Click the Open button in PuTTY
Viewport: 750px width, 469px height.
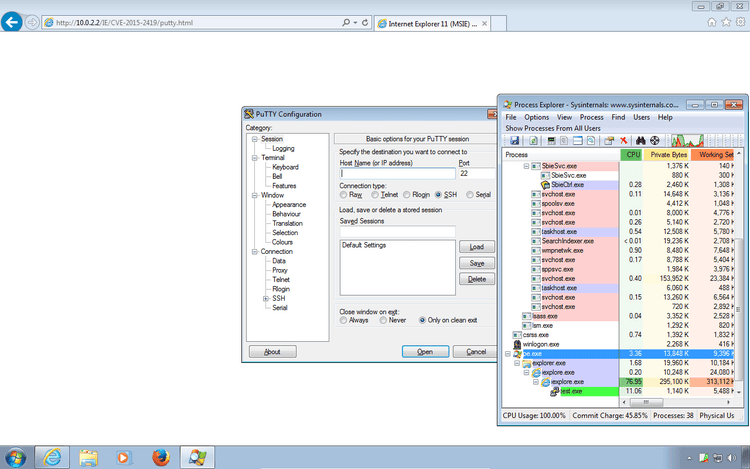(x=425, y=352)
